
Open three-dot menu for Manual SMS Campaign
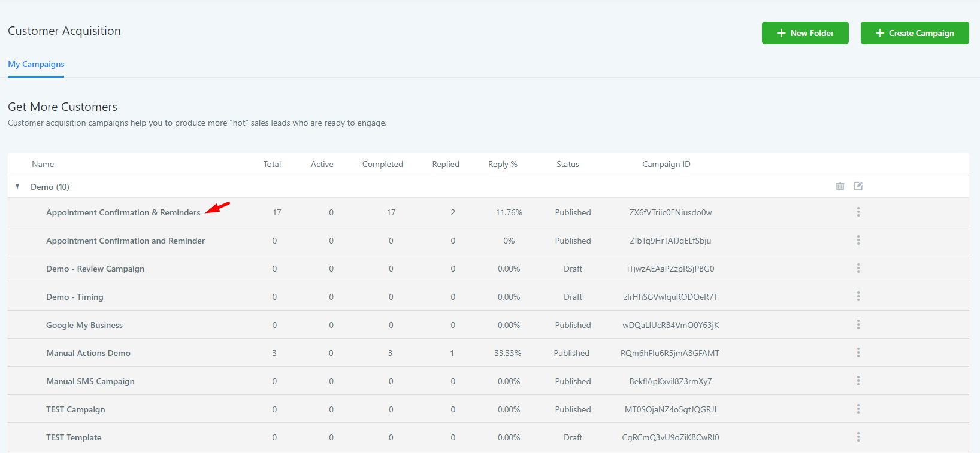(858, 381)
